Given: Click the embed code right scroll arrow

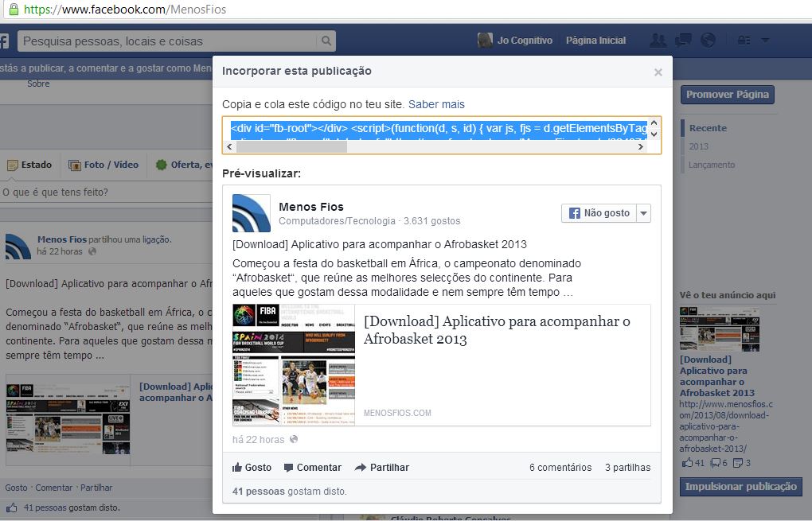Looking at the screenshot, I should 641,147.
